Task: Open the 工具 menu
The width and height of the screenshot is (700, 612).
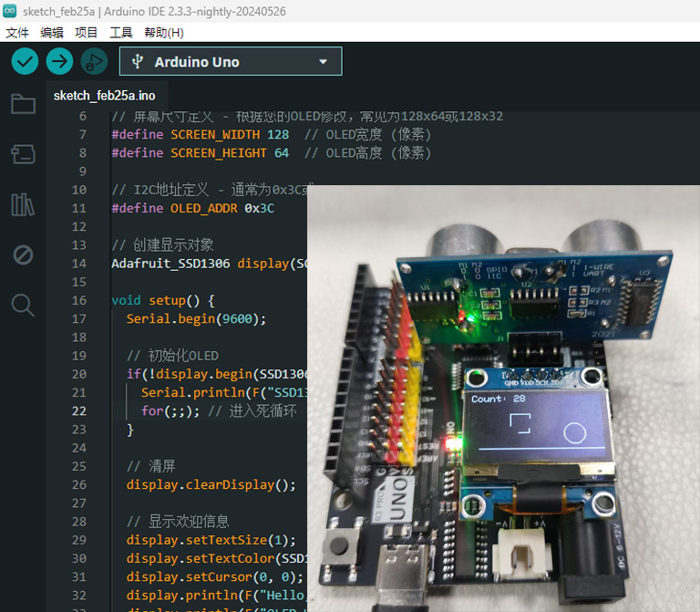Action: (x=121, y=32)
